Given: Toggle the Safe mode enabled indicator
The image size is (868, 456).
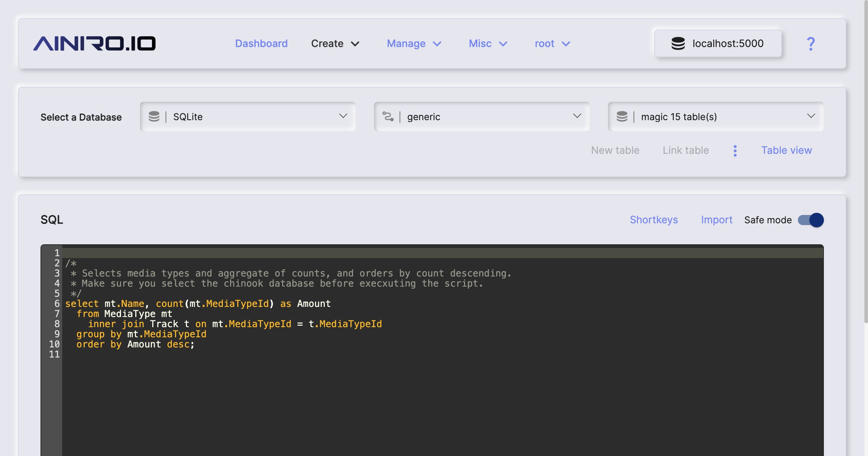Looking at the screenshot, I should [811, 219].
